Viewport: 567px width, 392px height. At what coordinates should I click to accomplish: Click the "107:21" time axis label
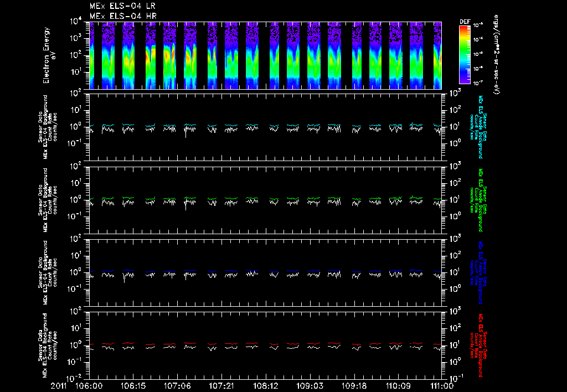(x=221, y=386)
